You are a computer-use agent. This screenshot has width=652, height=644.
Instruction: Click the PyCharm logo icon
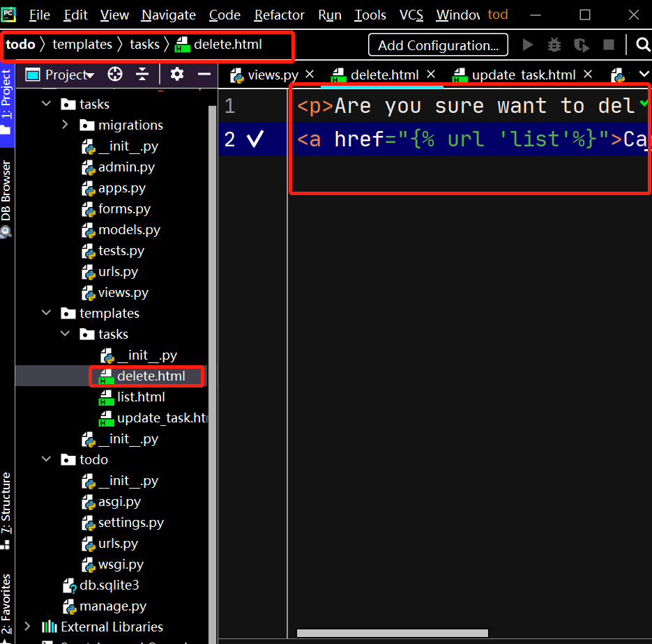(x=8, y=15)
